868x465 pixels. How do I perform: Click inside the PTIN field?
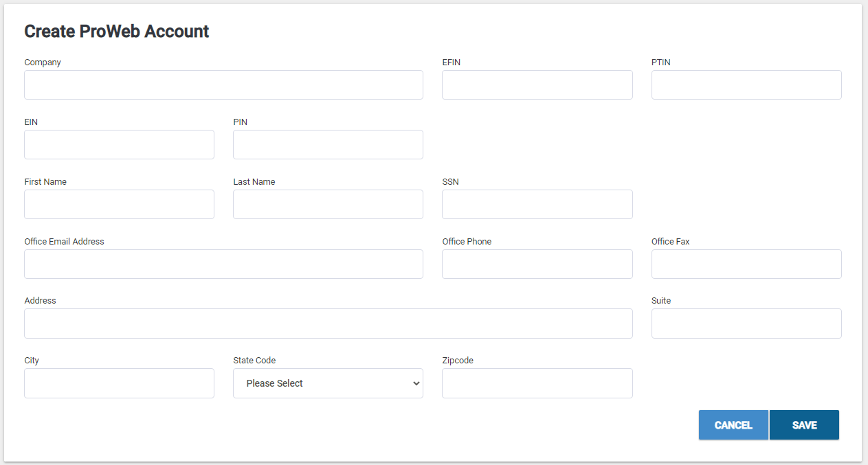[x=746, y=84]
